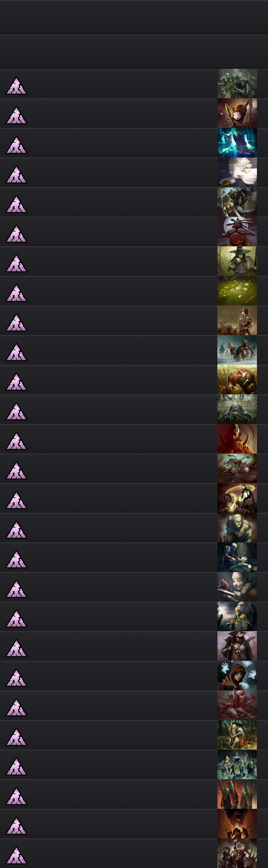The image size is (268, 868).
Task: Open the artwork of the pink creature with red crystals
Action: (237, 705)
